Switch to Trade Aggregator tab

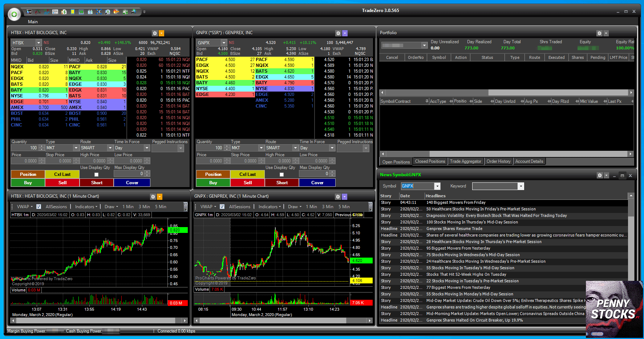coord(466,161)
